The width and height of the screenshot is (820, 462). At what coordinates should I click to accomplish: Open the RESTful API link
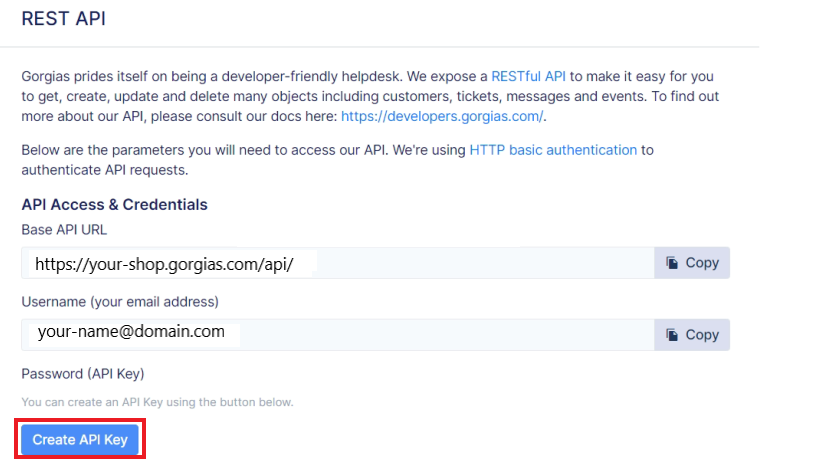528,76
